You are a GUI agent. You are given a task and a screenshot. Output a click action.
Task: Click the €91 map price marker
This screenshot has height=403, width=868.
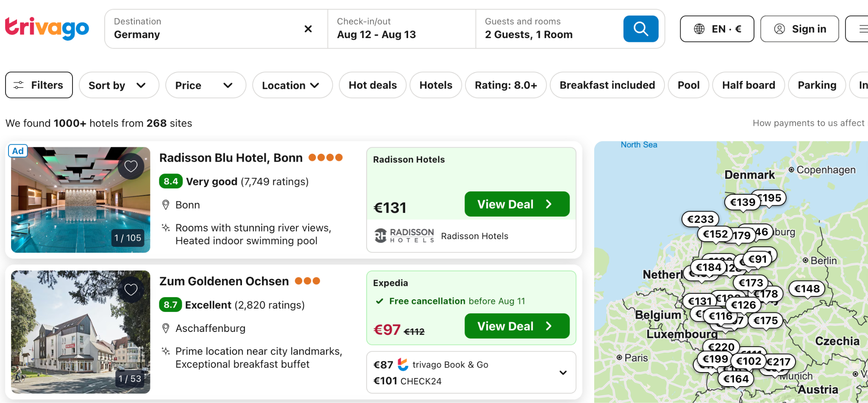point(757,259)
